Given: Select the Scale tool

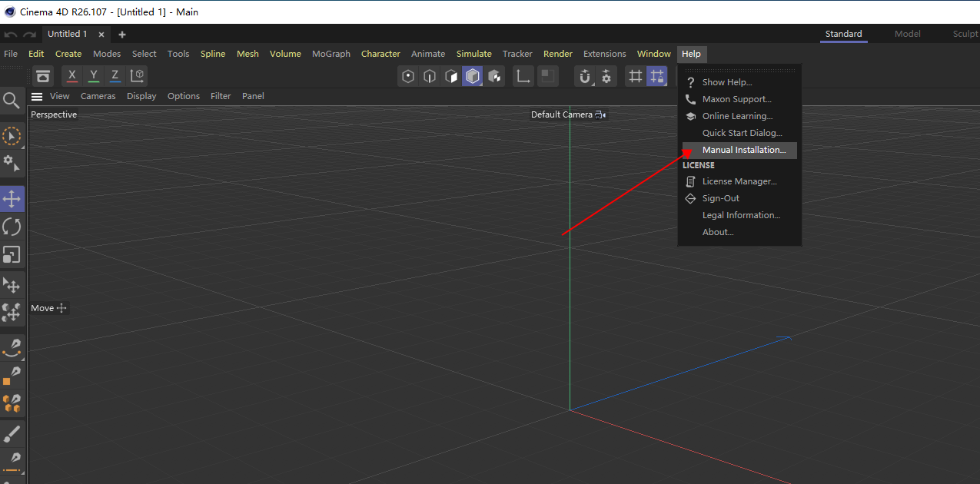Looking at the screenshot, I should (x=12, y=254).
